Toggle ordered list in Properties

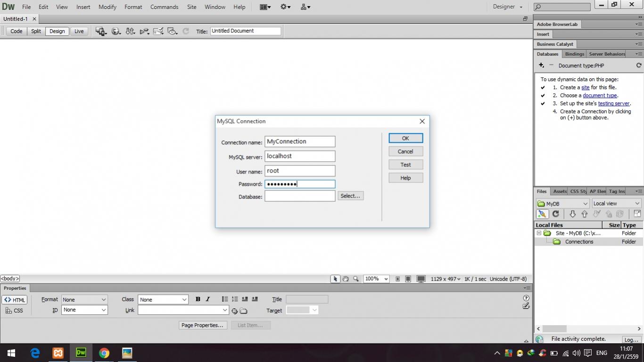(235, 299)
